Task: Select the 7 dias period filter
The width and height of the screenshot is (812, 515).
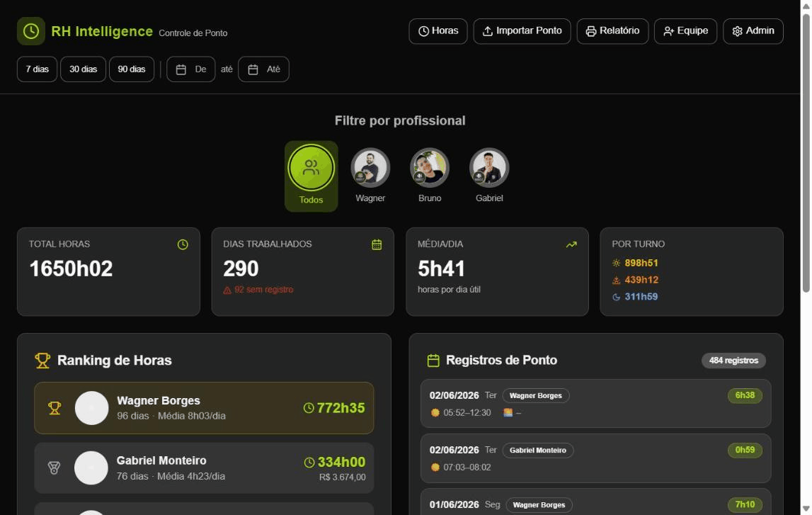Action: [38, 69]
